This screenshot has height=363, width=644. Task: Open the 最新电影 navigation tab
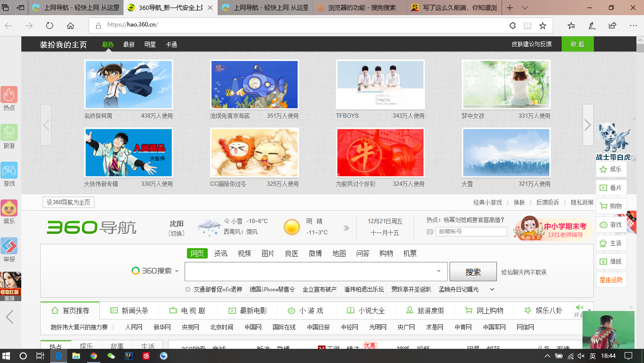(x=247, y=311)
